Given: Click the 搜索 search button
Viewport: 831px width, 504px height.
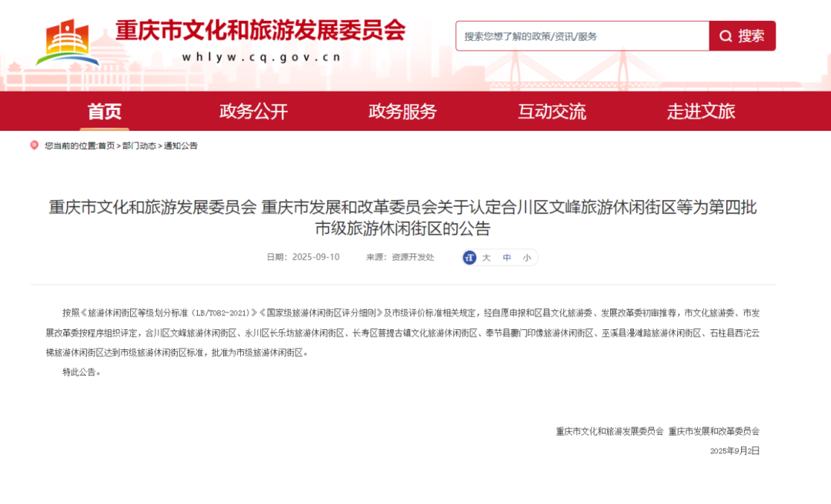Looking at the screenshot, I should pos(742,36).
